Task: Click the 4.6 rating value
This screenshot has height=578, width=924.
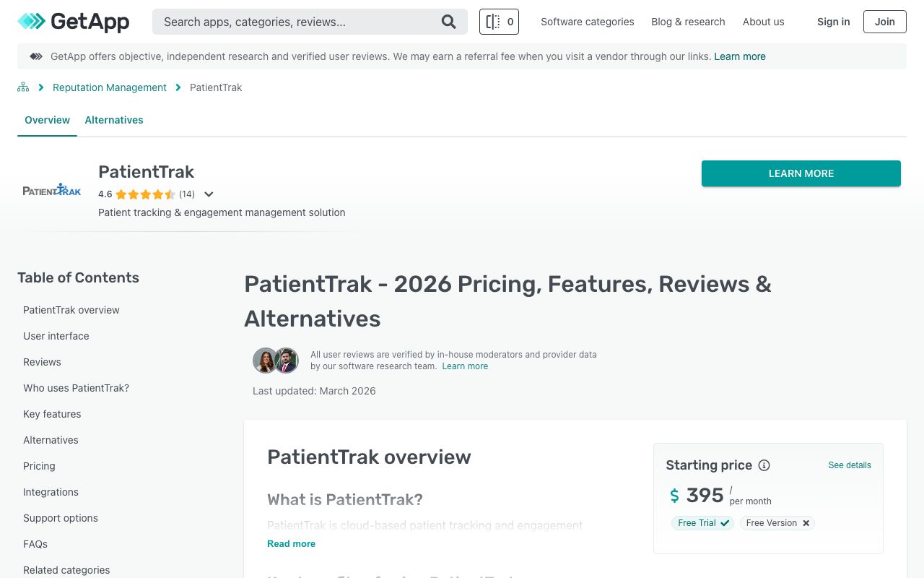Action: tap(105, 194)
